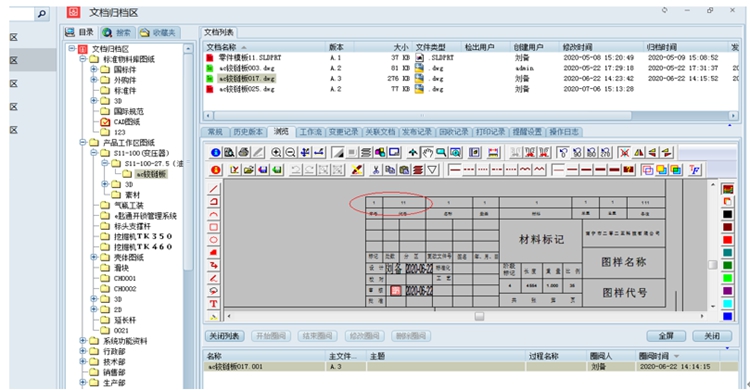
Task: Select the 挖掘机TK350 folder
Action: 143,236
